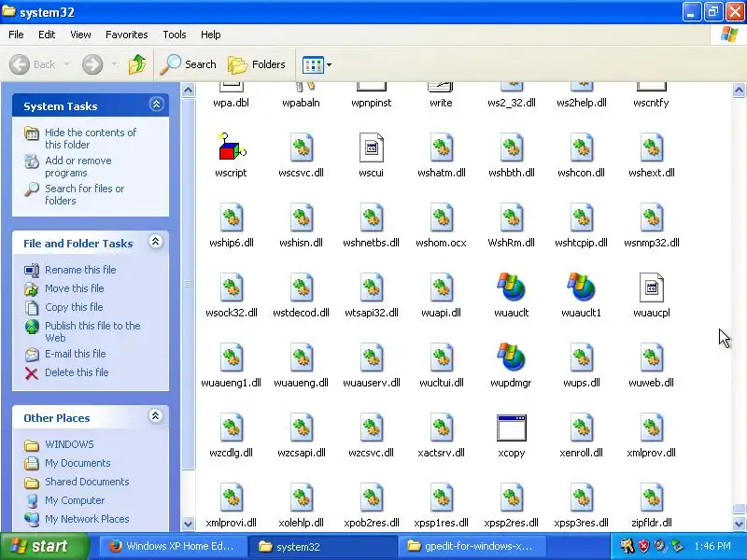Click Search for files or folders

[x=84, y=194]
